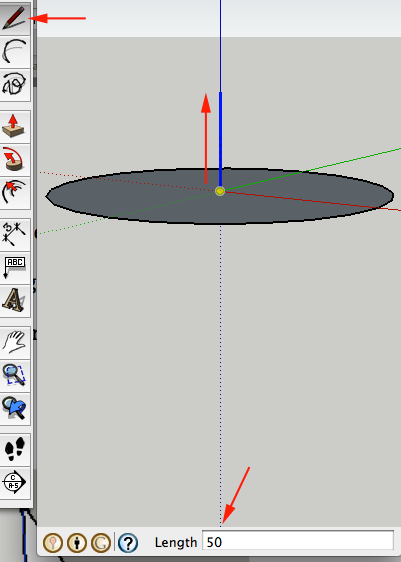Select the Walk footprints tool

click(x=14, y=449)
